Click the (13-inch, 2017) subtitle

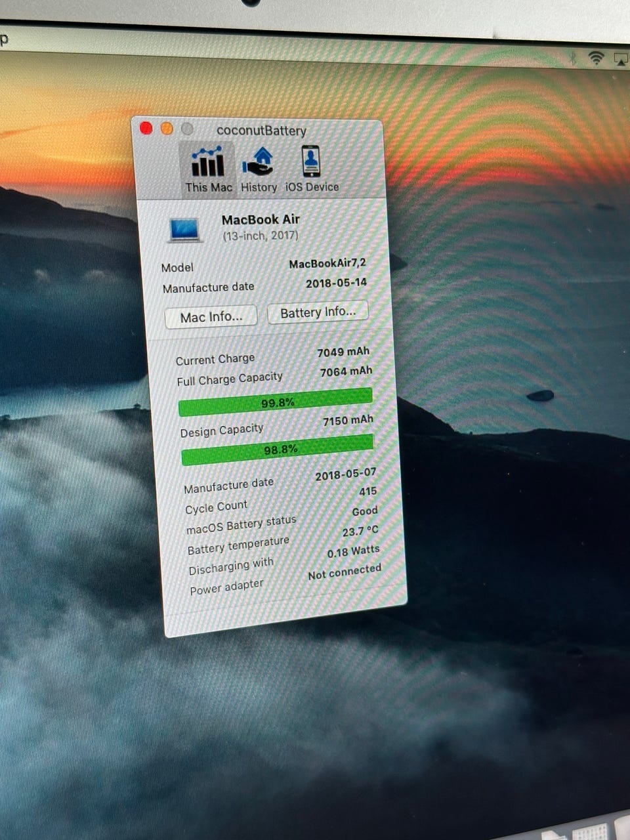point(260,236)
